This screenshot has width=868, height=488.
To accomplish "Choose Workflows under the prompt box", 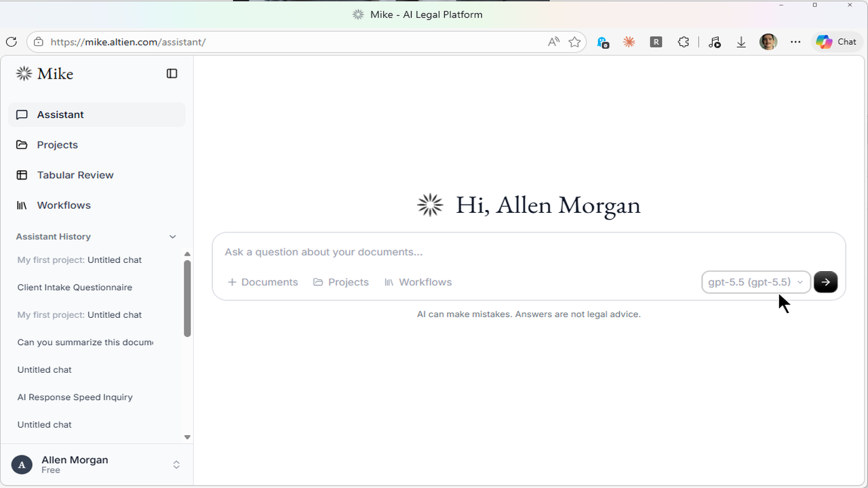I will point(418,282).
